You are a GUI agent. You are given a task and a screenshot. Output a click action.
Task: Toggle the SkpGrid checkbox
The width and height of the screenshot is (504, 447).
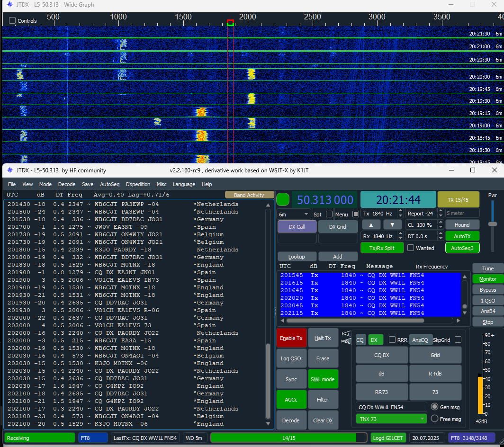point(458,340)
